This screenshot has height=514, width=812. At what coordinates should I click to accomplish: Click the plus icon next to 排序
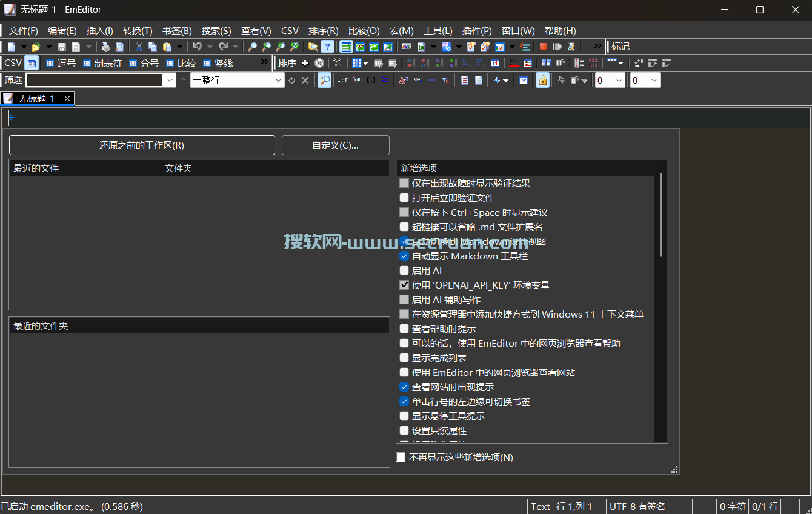305,63
